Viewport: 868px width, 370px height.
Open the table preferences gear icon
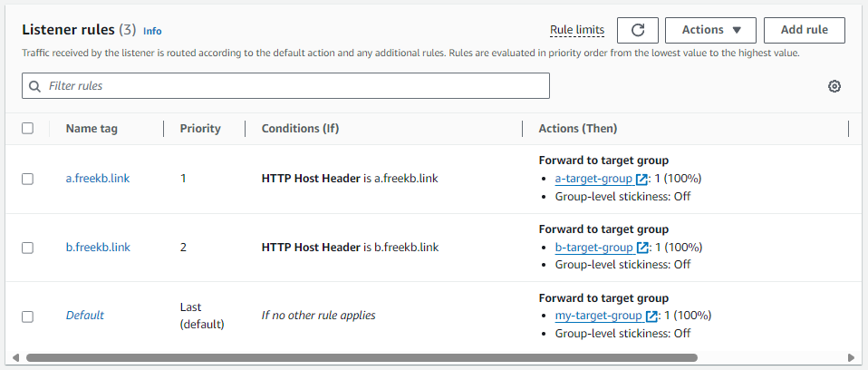[834, 86]
